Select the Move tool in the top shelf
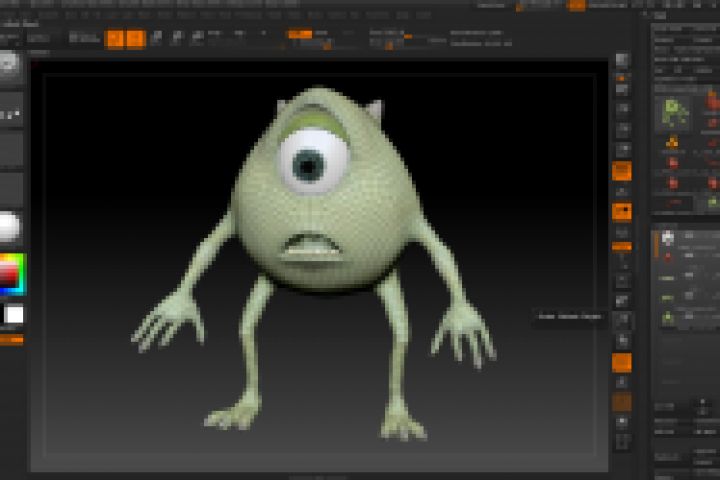This screenshot has height=480, width=720. coord(157,38)
